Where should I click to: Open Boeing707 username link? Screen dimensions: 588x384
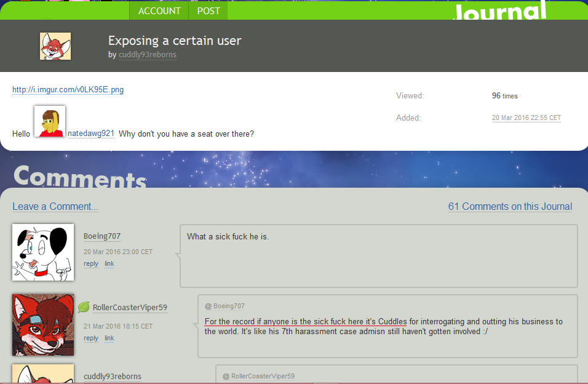(102, 236)
